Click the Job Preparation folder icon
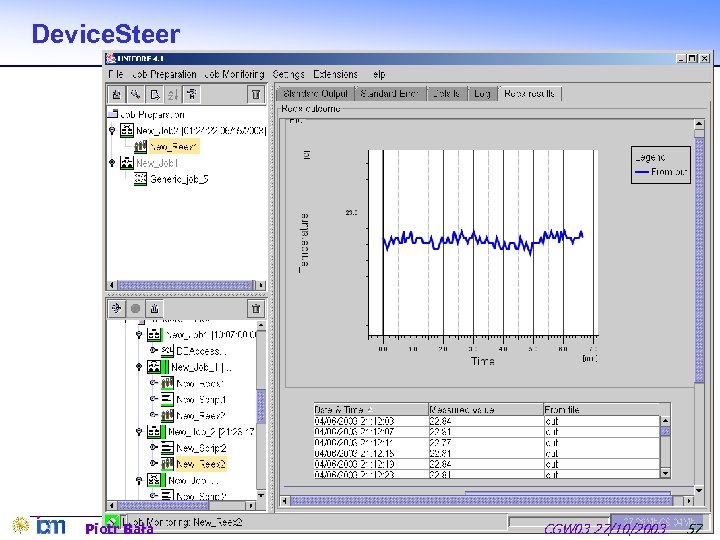This screenshot has width=720, height=540. click(x=112, y=113)
